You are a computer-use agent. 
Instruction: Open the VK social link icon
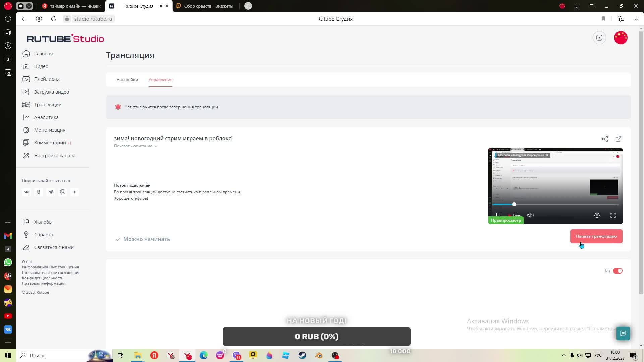(26, 192)
